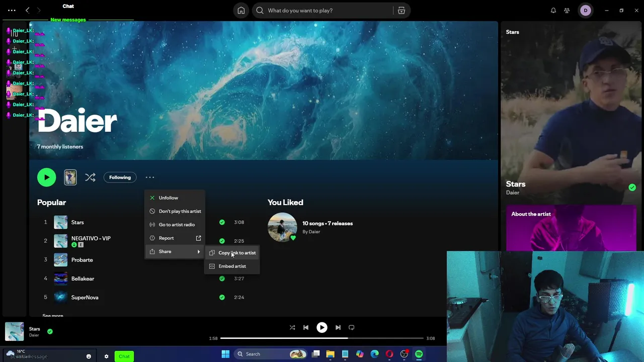Screen dimensions: 644x362
Task: Select the SuperNova track
Action: coord(85,297)
